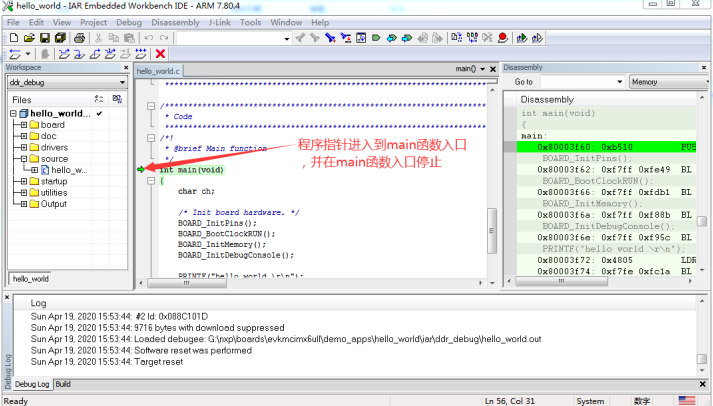Click Download and Debug icon
This screenshot has height=406, width=713.
(522, 38)
